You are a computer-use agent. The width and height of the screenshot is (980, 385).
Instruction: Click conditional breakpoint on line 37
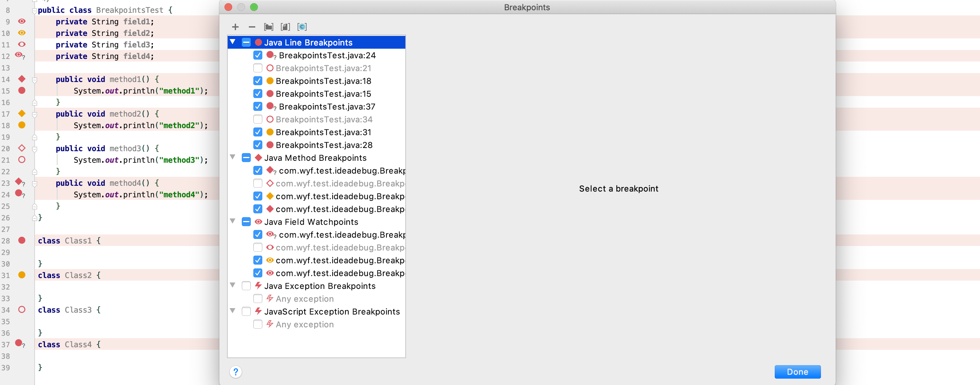point(20,344)
